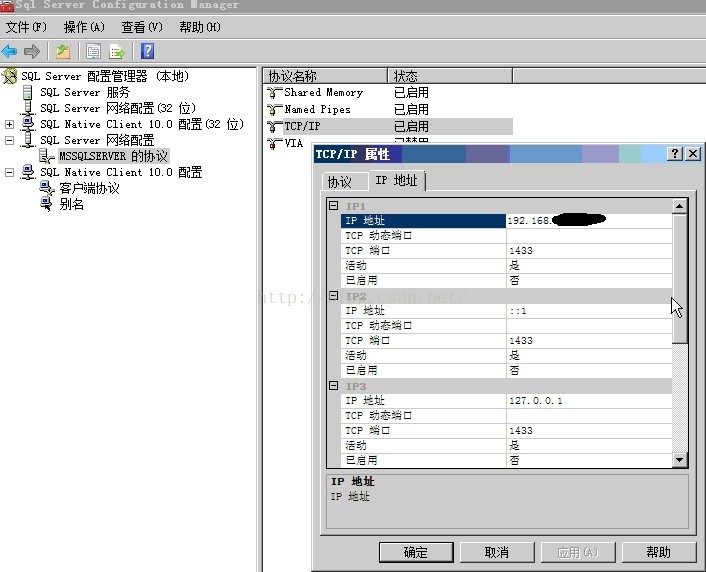This screenshot has height=572, width=706.
Task: Click the SQL Server 配置管理器 root icon
Action: pyautogui.click(x=10, y=76)
